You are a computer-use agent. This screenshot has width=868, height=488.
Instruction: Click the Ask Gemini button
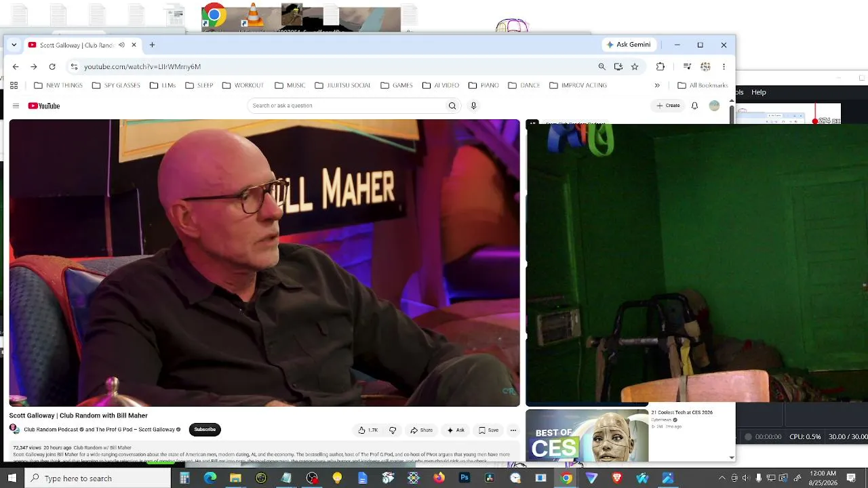[629, 45]
